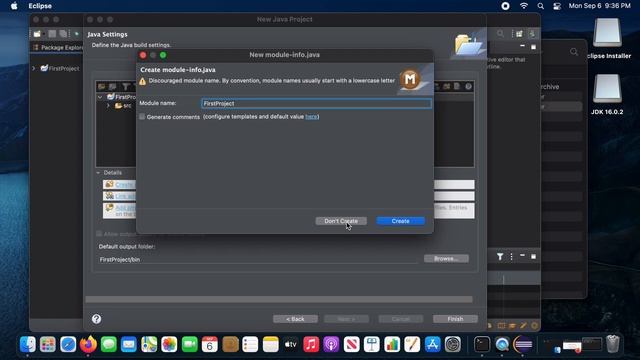Screen dimensions: 640x360
Task: Maximize the Eclipse lower panel view
Action: [x=533, y=256]
